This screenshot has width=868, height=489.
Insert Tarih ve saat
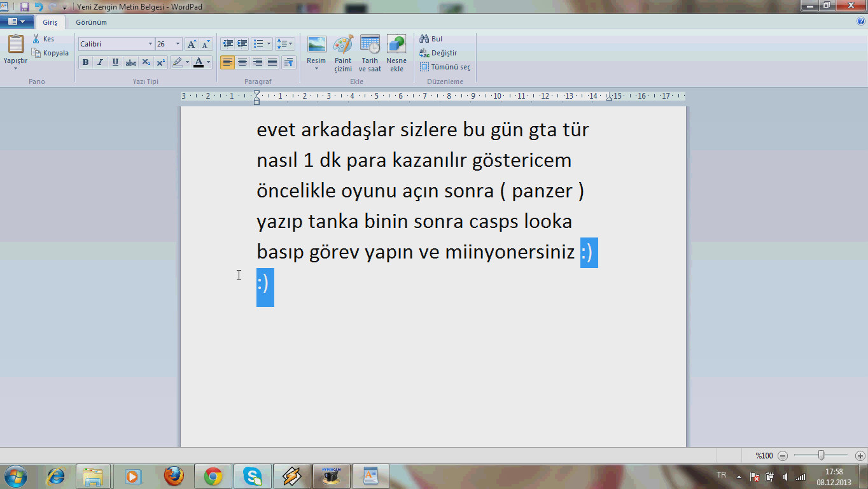pyautogui.click(x=370, y=53)
